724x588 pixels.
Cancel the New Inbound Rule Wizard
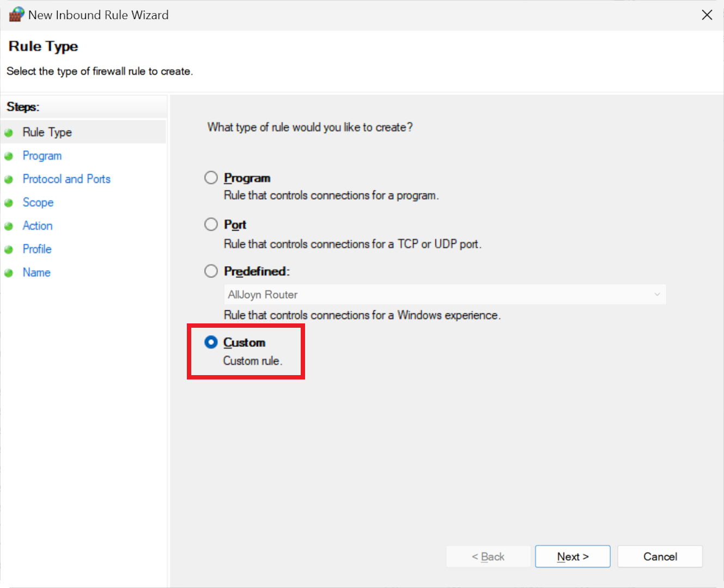click(660, 556)
